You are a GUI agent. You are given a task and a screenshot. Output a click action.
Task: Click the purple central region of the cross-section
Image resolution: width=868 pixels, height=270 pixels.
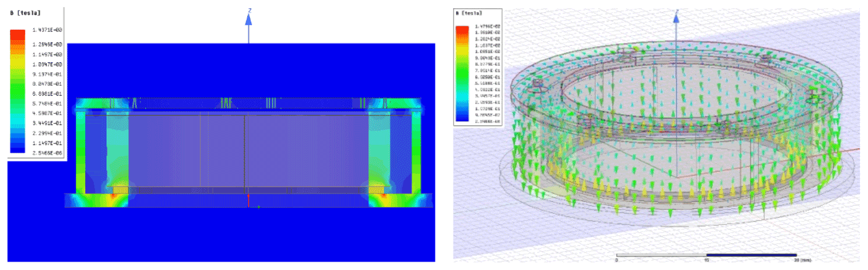point(245,150)
